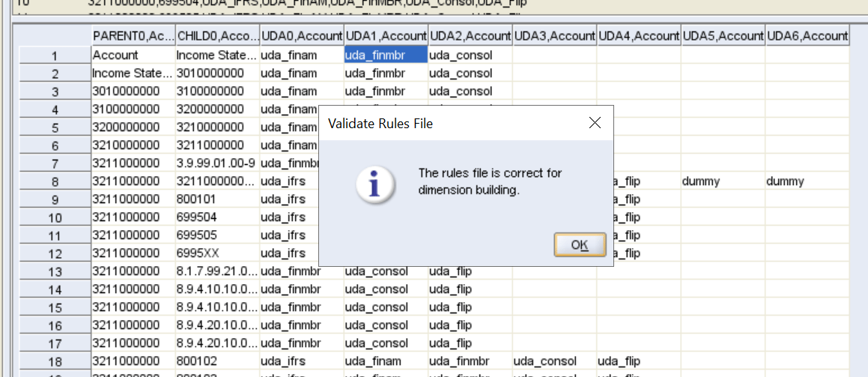Select row header 18

click(x=55, y=362)
